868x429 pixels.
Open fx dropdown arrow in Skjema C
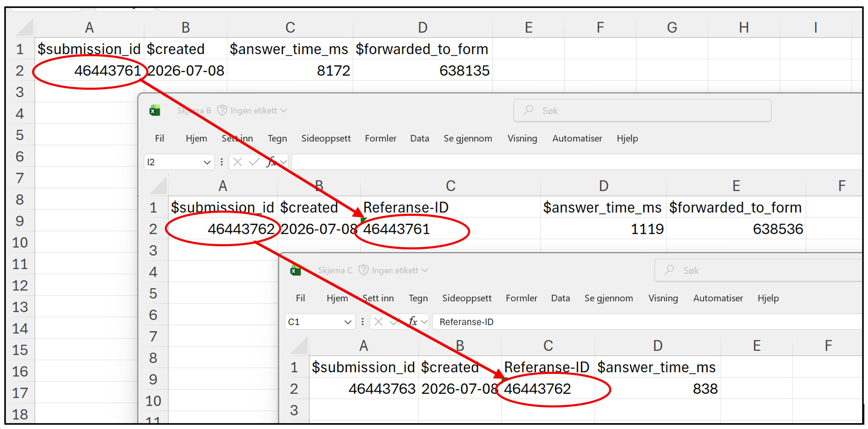point(425,321)
